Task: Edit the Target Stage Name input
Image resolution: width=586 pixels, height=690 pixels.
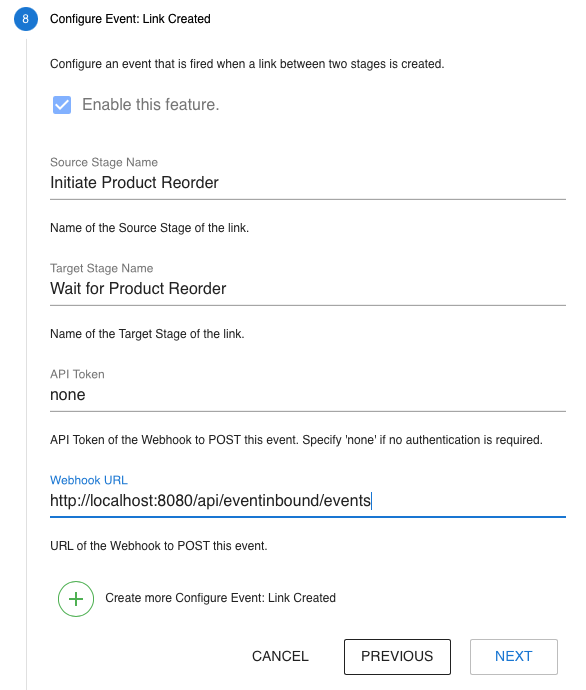Action: pos(308,289)
